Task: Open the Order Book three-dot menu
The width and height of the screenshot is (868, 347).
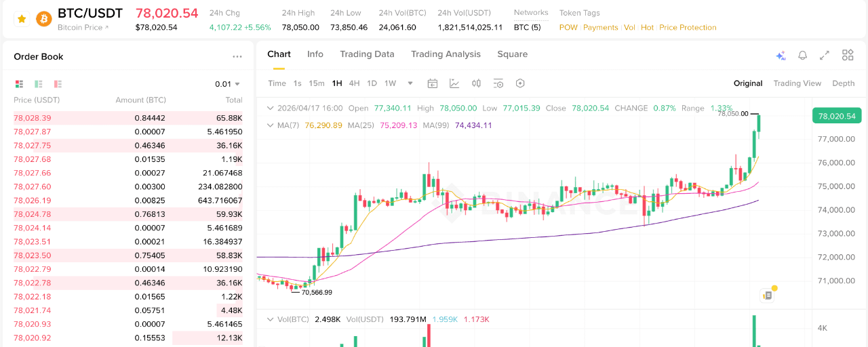Action: tap(237, 57)
